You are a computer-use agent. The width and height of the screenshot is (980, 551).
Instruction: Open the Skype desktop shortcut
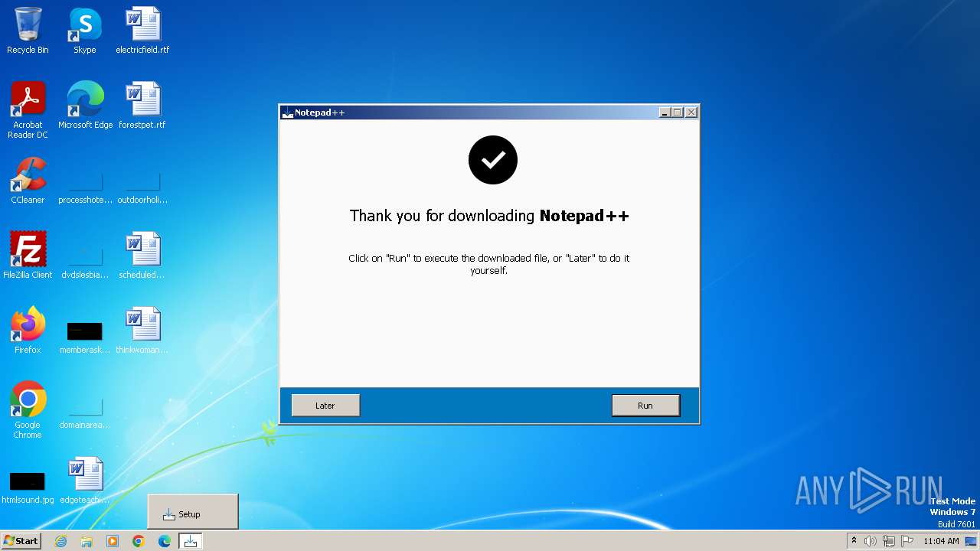pos(85,31)
